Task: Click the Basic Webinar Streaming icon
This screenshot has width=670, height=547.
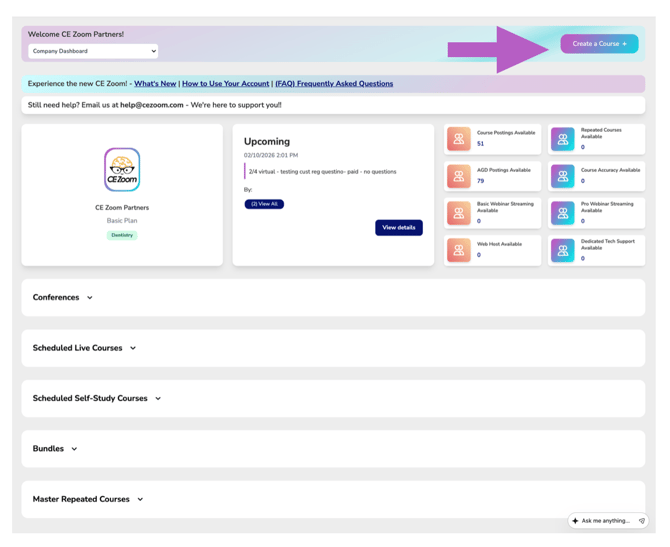Action: (x=459, y=213)
